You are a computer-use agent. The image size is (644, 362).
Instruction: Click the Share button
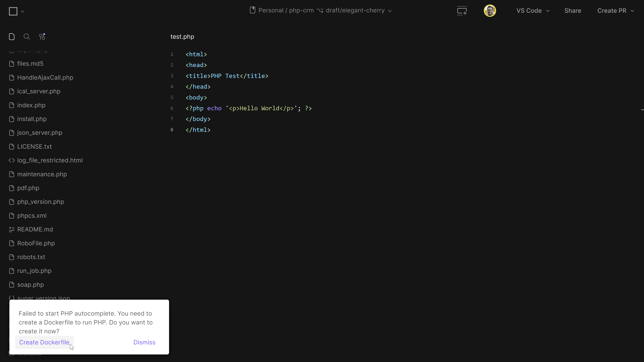coord(573,11)
